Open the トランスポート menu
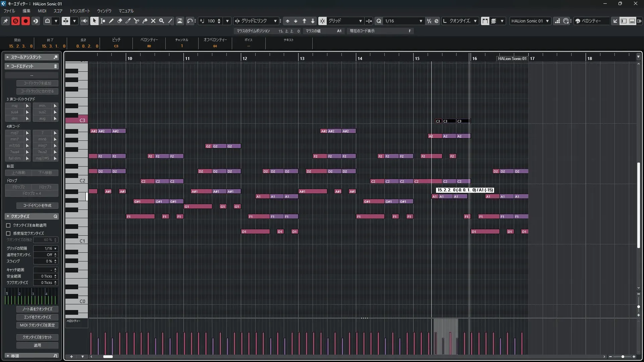The image size is (644, 362). tap(80, 11)
